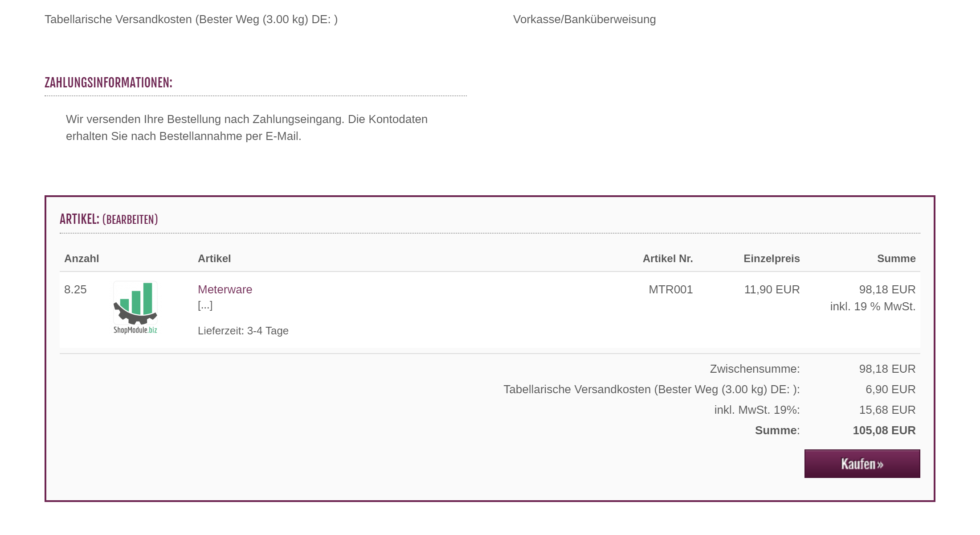The height and width of the screenshot is (535, 980).
Task: Click the Artikel column header
Action: (x=214, y=259)
